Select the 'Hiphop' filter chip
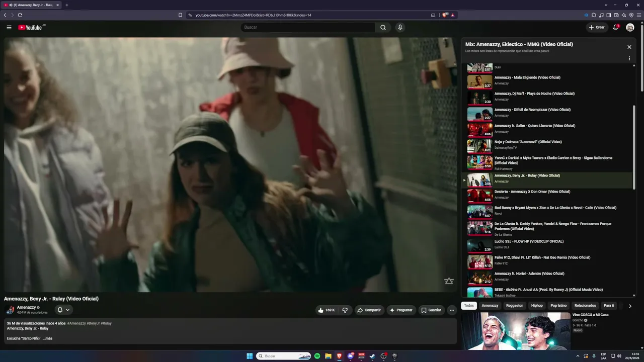The height and width of the screenshot is (362, 644). (x=537, y=306)
